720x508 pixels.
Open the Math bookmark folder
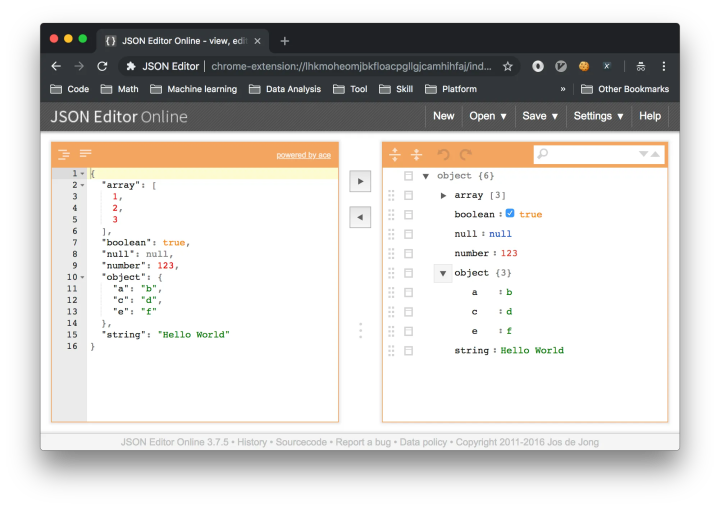coord(119,89)
